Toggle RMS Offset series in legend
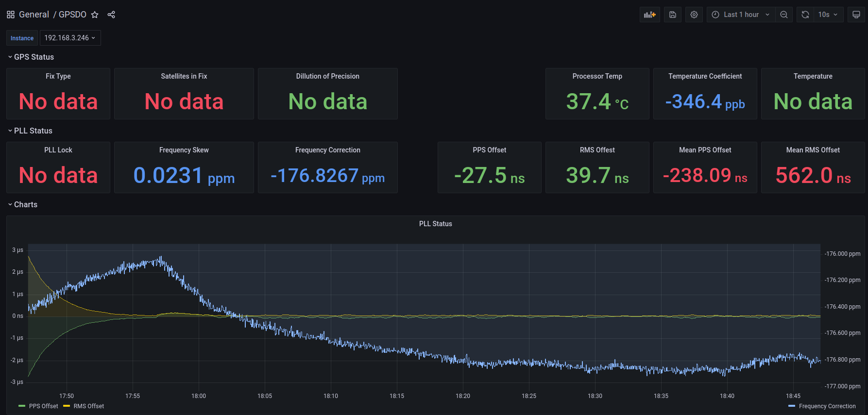 pos(88,406)
